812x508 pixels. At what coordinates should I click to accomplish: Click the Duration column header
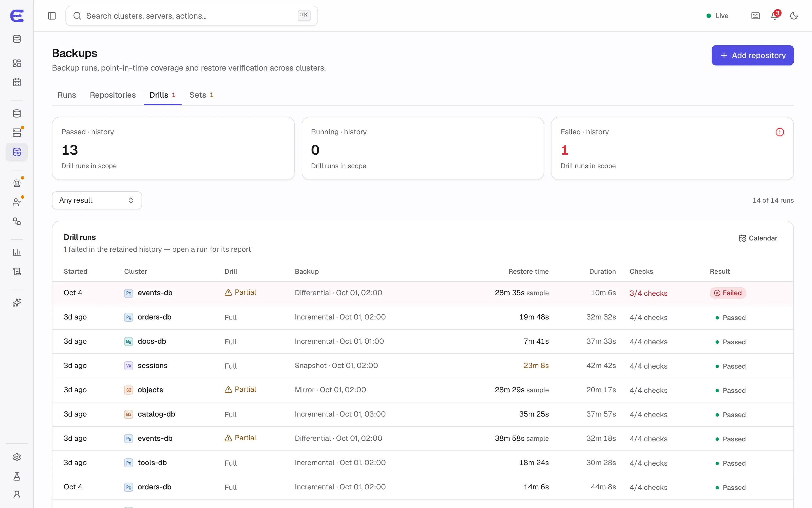(x=602, y=271)
